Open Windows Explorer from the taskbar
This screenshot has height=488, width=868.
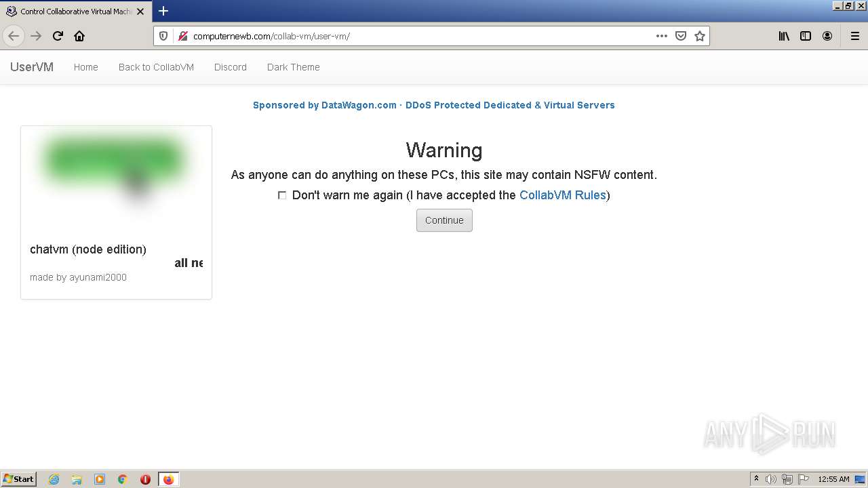[77, 479]
